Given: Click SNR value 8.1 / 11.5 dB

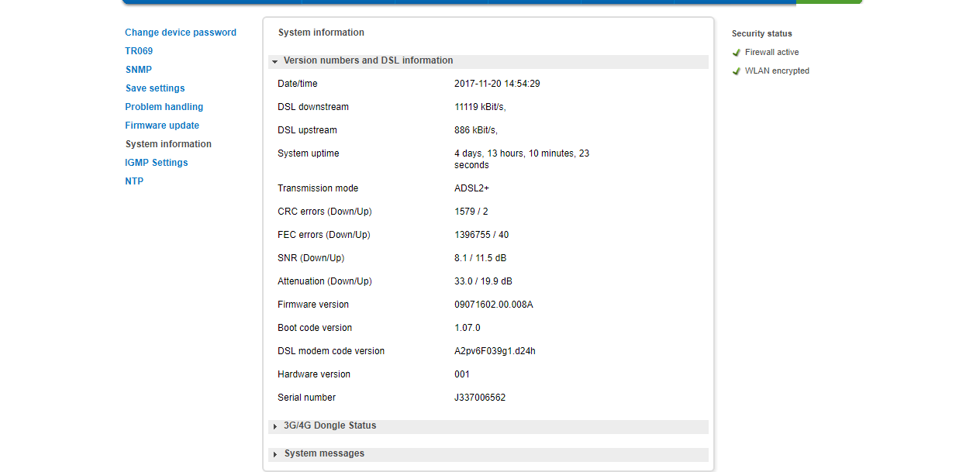Looking at the screenshot, I should pyautogui.click(x=480, y=258).
